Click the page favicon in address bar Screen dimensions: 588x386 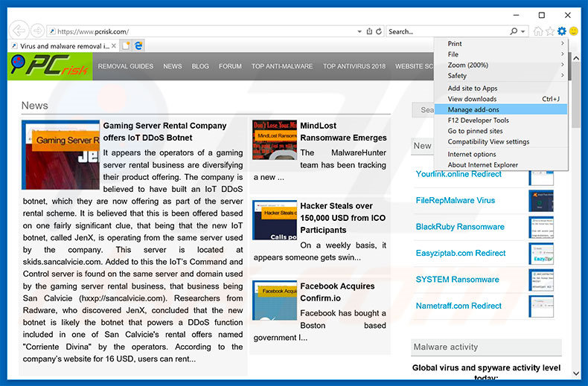[x=53, y=31]
